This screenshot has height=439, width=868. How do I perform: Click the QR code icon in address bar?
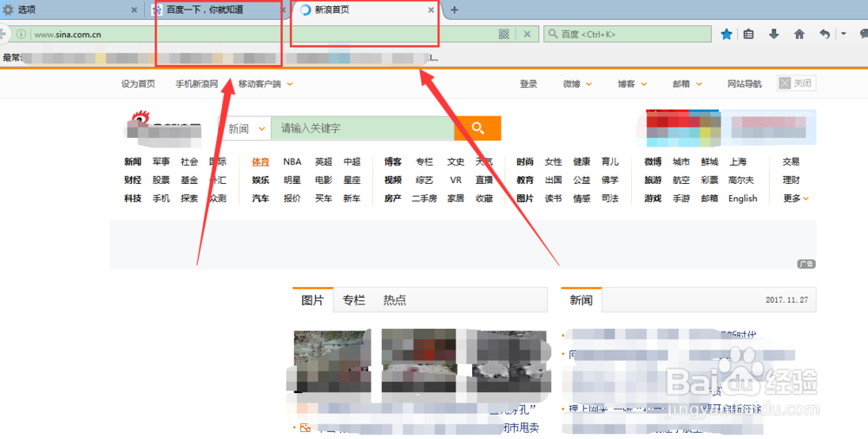click(x=503, y=35)
